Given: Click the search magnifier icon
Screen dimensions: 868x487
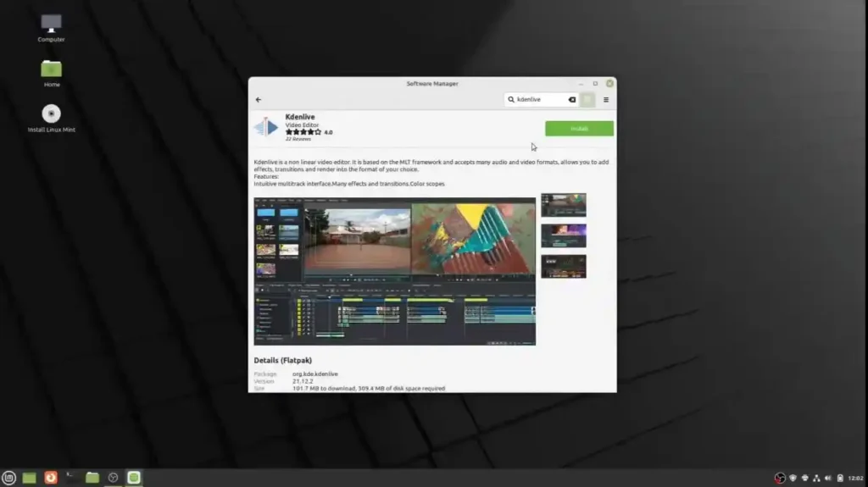Looking at the screenshot, I should (511, 100).
